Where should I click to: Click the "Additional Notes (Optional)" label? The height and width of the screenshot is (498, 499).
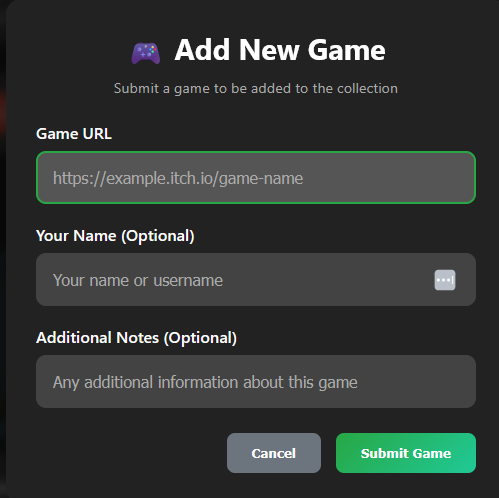136,338
